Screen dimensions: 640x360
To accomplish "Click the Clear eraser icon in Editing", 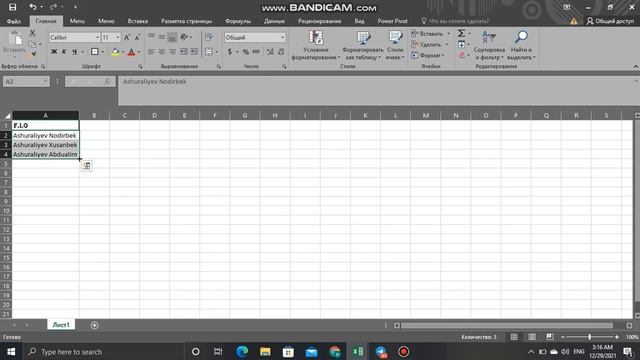I will pos(461,55).
